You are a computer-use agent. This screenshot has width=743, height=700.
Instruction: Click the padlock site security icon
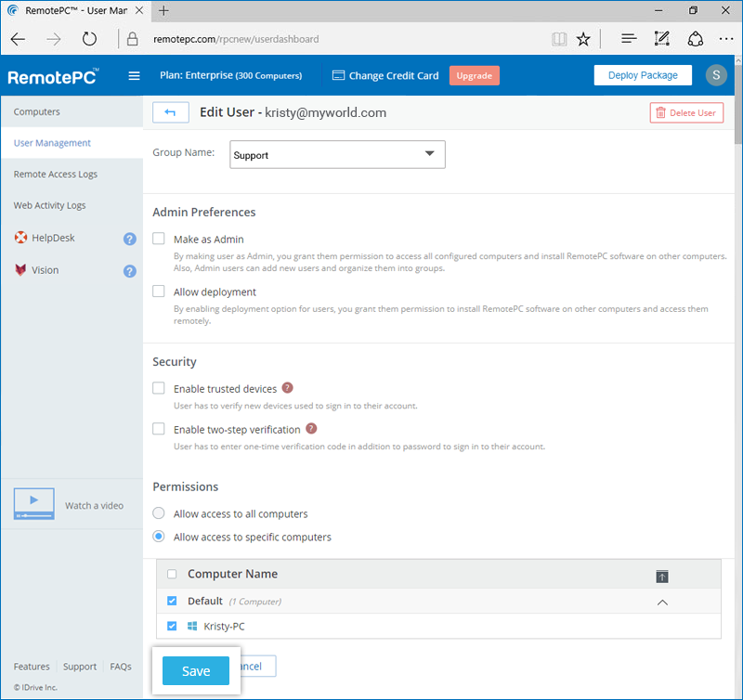coord(133,39)
